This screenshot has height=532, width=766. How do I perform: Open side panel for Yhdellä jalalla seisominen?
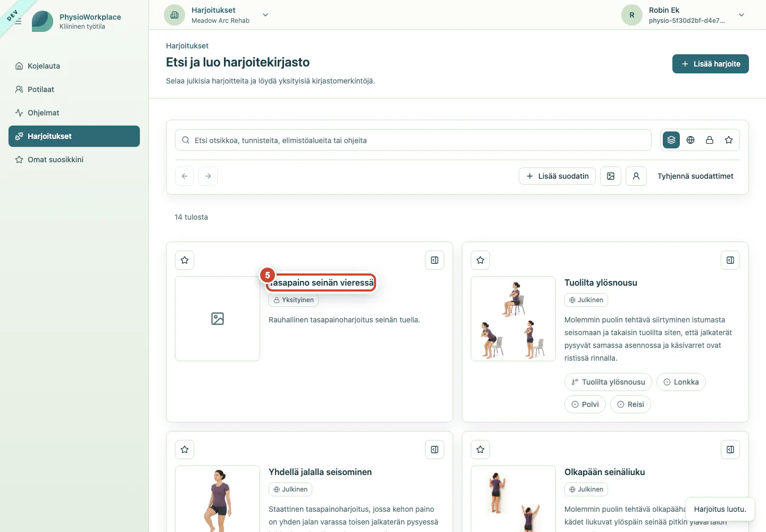tap(435, 450)
